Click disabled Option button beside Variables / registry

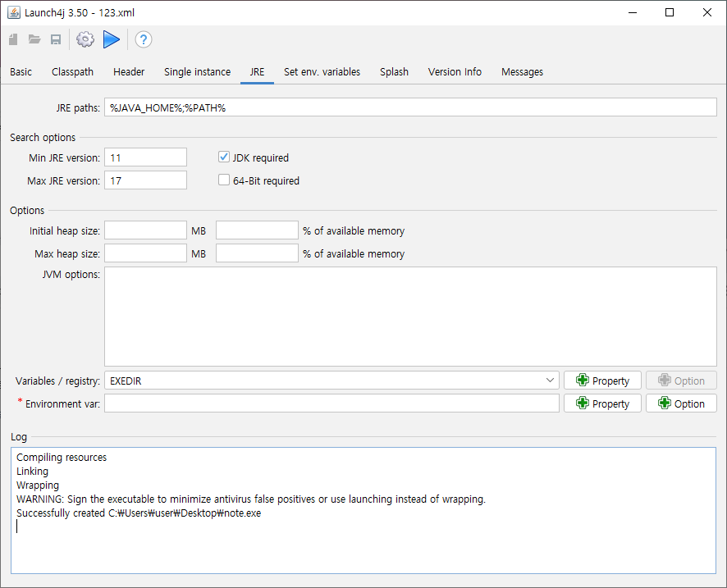(x=681, y=381)
